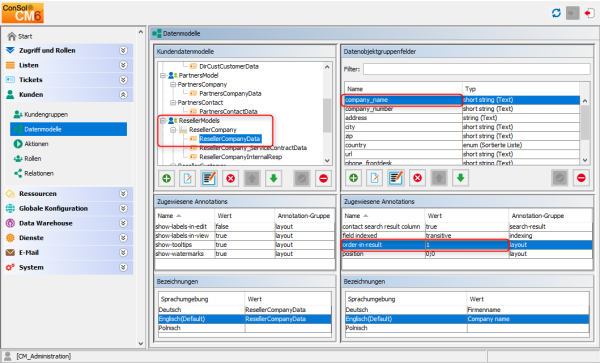Select company_name field row
600x363 pixels.
pos(461,100)
